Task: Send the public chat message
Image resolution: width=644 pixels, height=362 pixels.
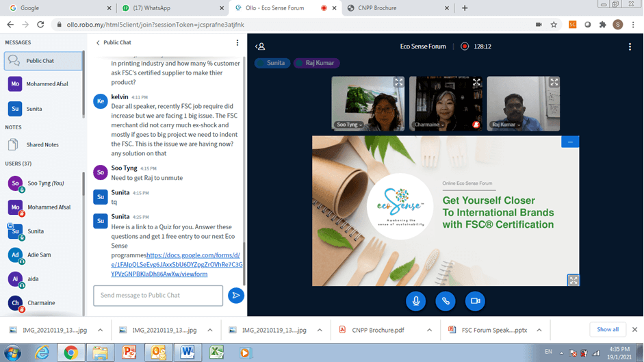Action: (235, 296)
